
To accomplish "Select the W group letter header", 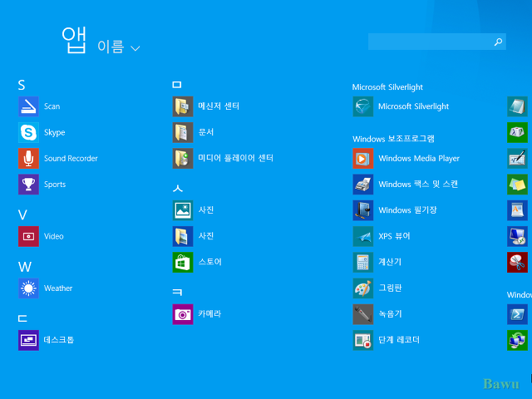I will tap(25, 267).
